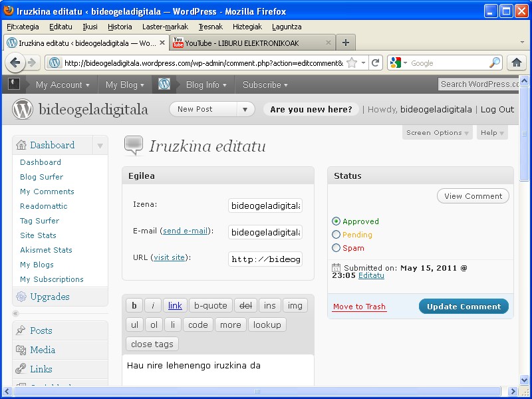The image size is (532, 399).
Task: Switch to the YouTube LIBURU ELEKTRONIKOAK tab
Action: 252,43
